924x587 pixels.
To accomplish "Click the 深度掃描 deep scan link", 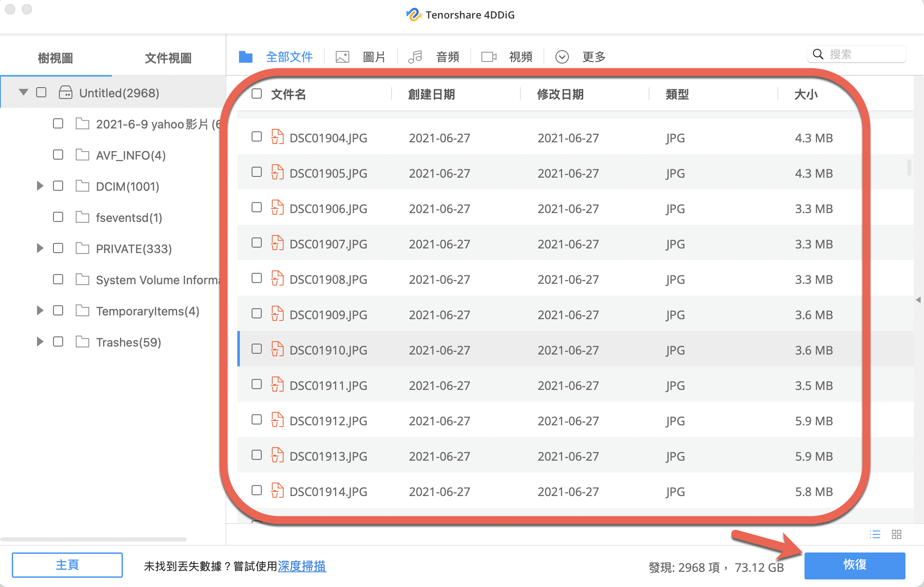I will [x=302, y=566].
